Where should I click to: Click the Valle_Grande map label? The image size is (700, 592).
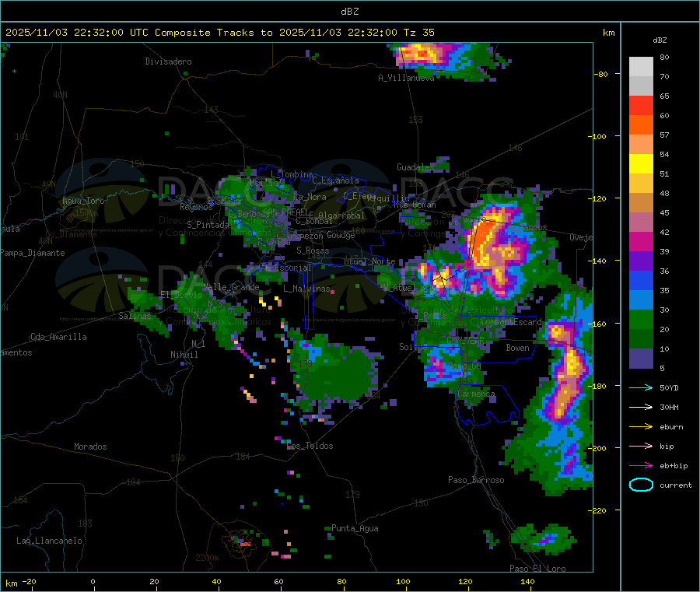click(231, 287)
